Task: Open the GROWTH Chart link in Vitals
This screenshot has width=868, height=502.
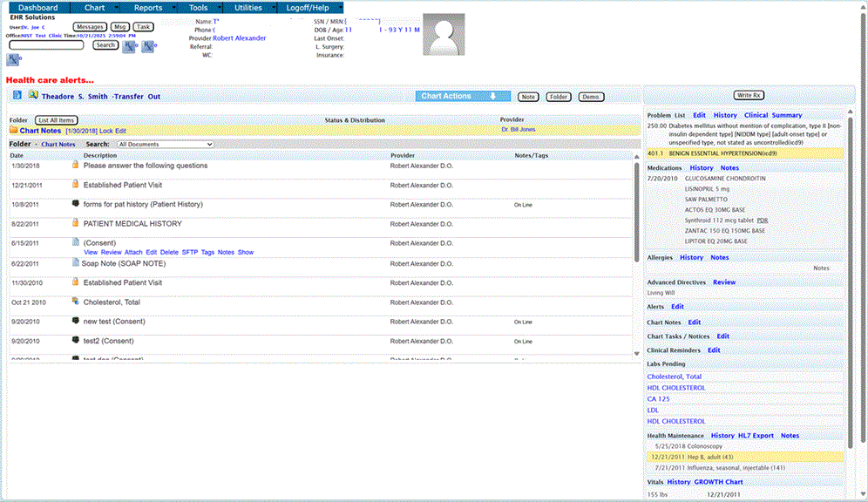Action: click(718, 482)
